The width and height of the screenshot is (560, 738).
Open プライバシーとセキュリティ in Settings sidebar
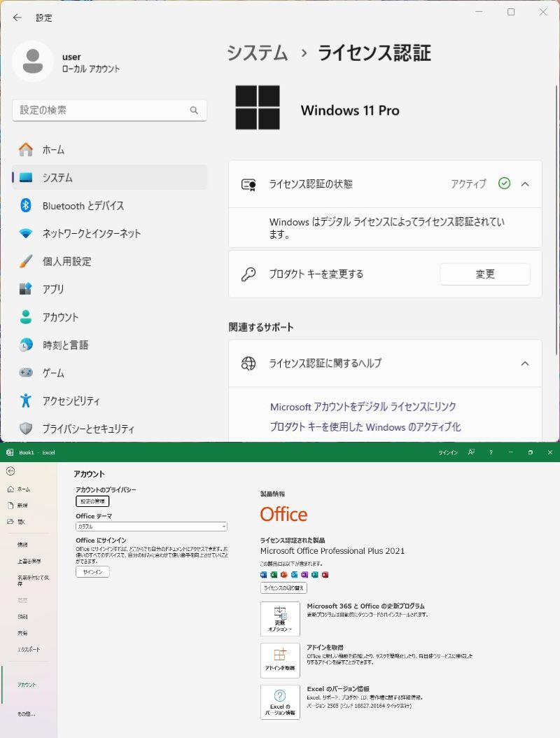[x=109, y=429]
